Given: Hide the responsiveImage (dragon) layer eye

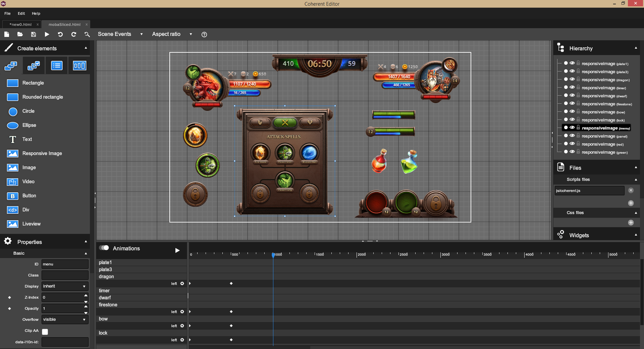Looking at the screenshot, I should point(572,80).
